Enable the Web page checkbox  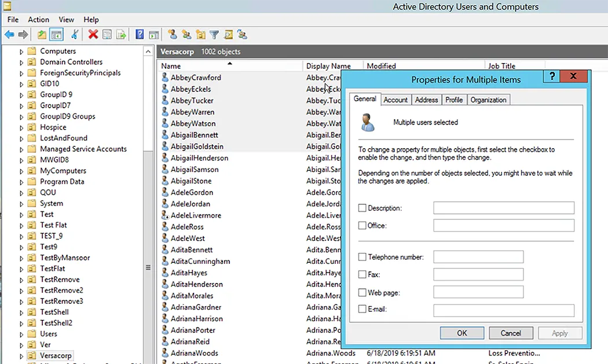[x=362, y=292]
